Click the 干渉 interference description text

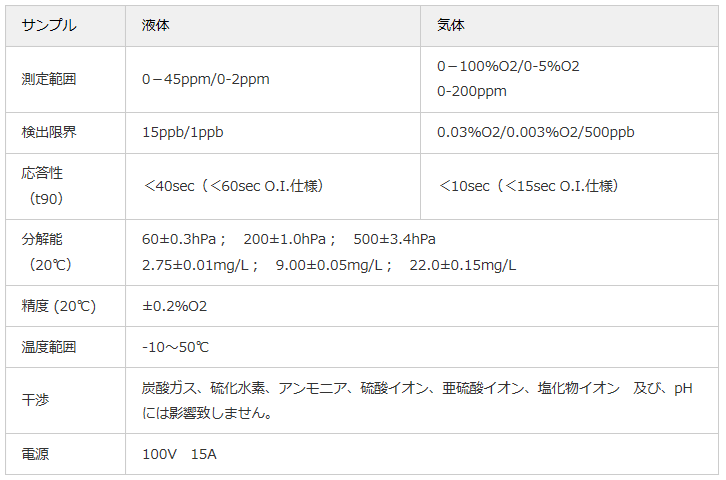417,400
